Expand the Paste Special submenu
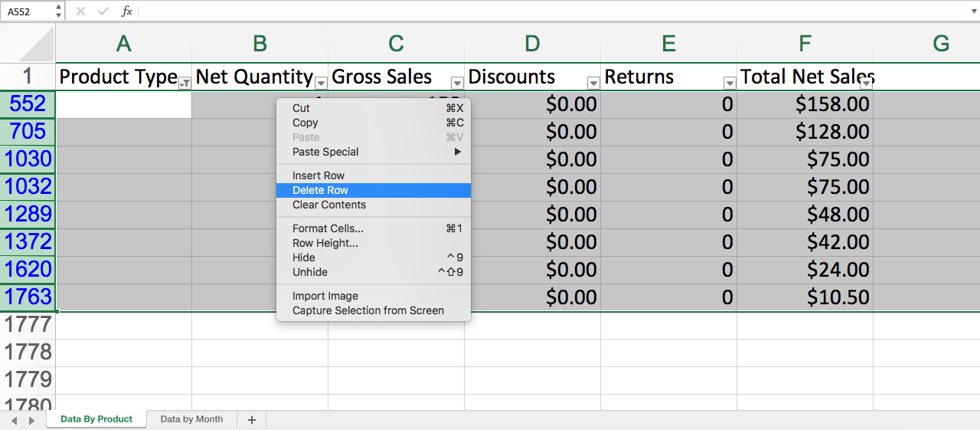Screen dimensions: 980x430 point(374,152)
